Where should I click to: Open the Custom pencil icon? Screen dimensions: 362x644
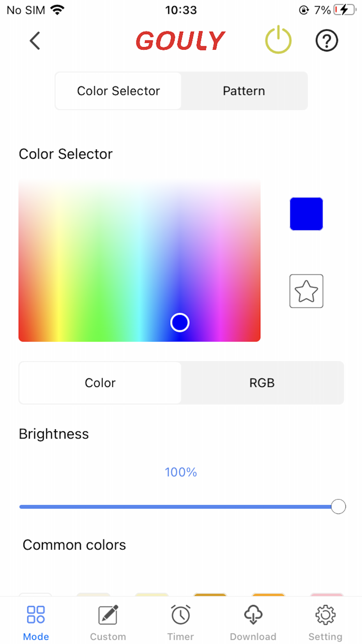(108, 615)
